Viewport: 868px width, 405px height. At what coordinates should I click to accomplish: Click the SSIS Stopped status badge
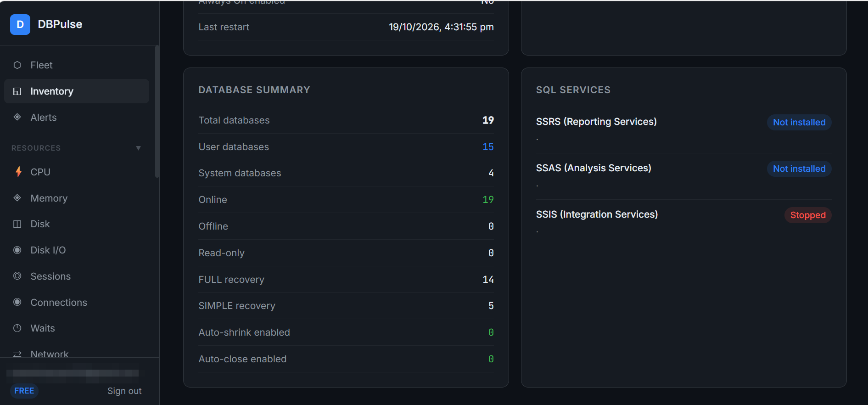(808, 215)
